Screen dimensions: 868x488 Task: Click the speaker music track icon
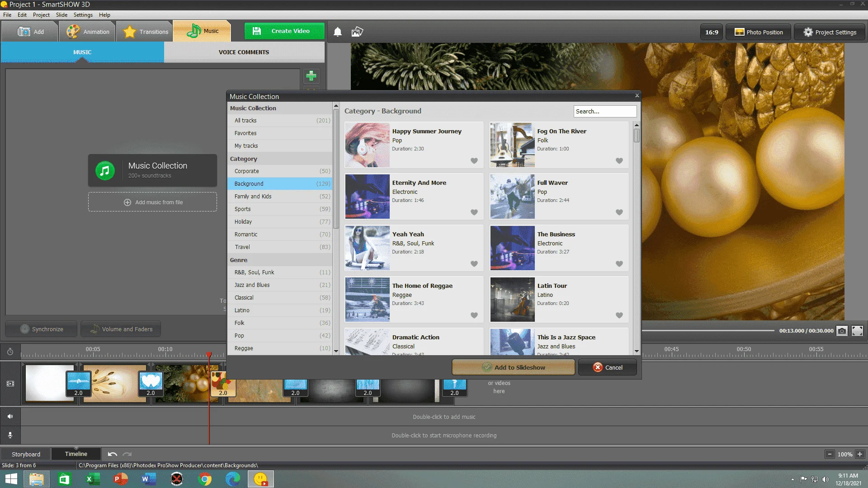10,417
